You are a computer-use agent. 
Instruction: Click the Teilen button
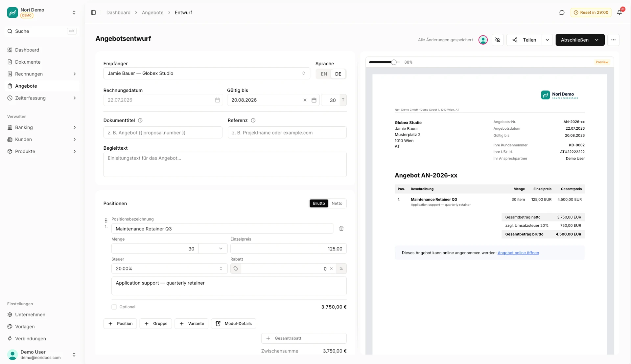(x=524, y=40)
